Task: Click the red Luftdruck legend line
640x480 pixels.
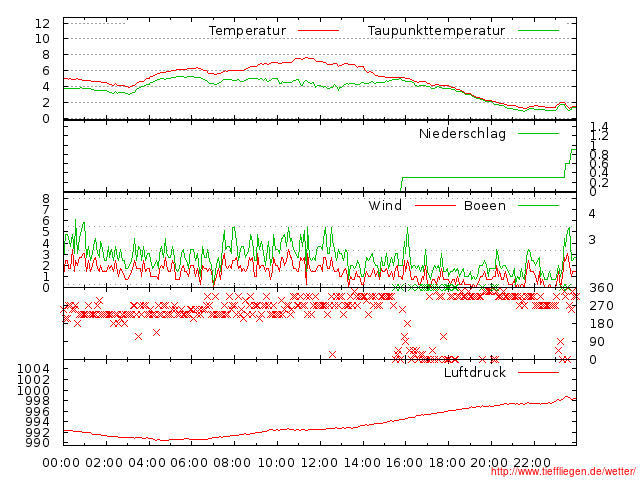Action: 538,372
